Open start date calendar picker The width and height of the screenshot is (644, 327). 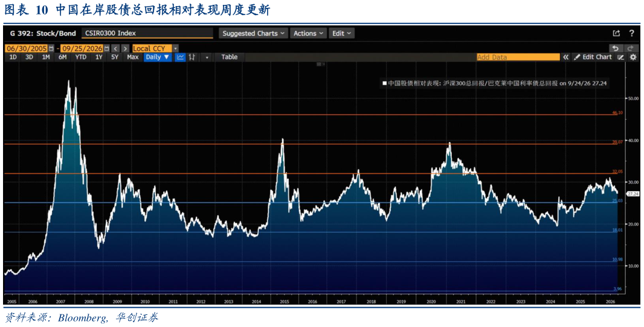[51, 48]
